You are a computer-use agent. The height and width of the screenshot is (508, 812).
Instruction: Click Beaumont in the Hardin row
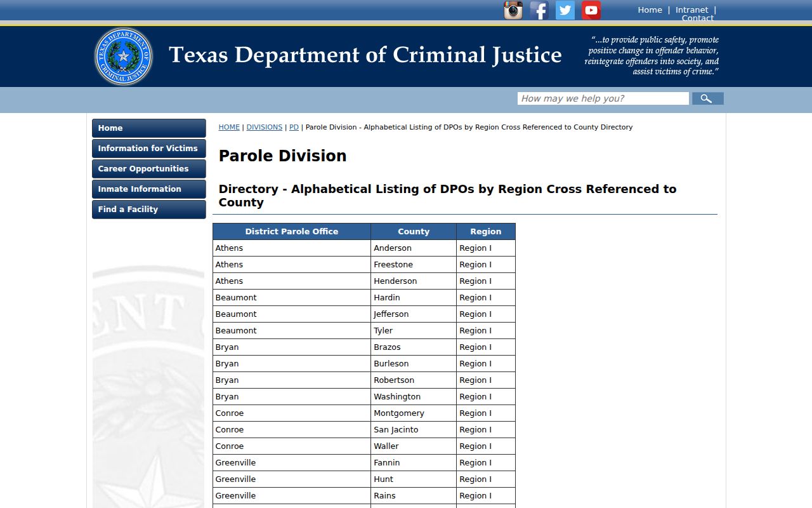[292, 298]
